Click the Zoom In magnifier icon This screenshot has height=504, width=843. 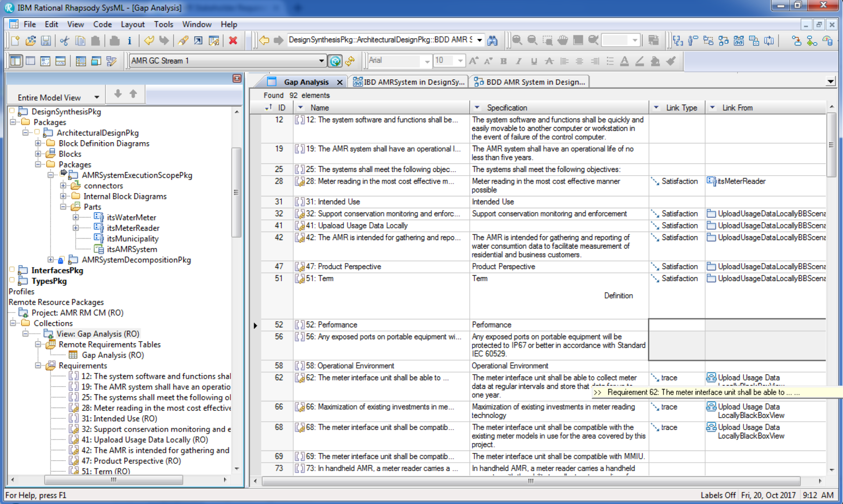[517, 41]
